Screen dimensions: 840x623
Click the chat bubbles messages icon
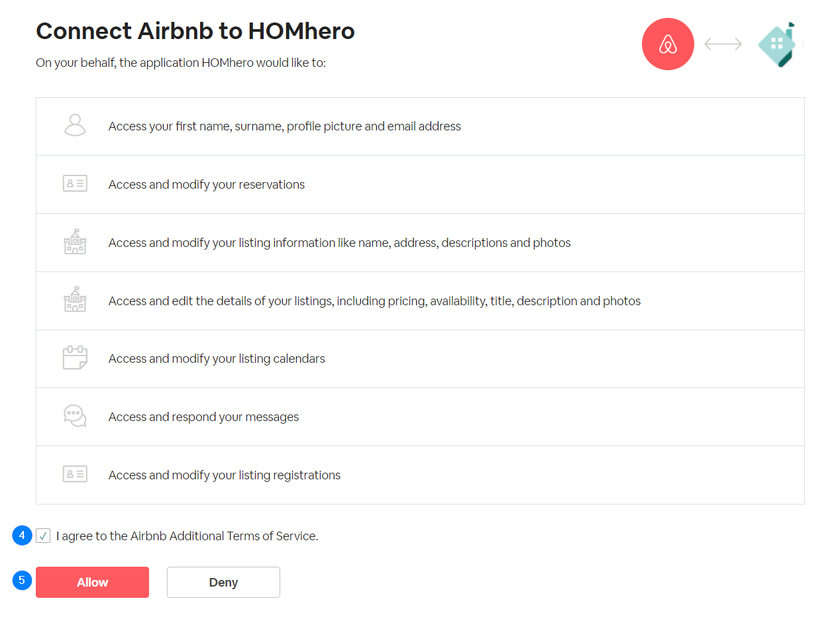pos(75,416)
